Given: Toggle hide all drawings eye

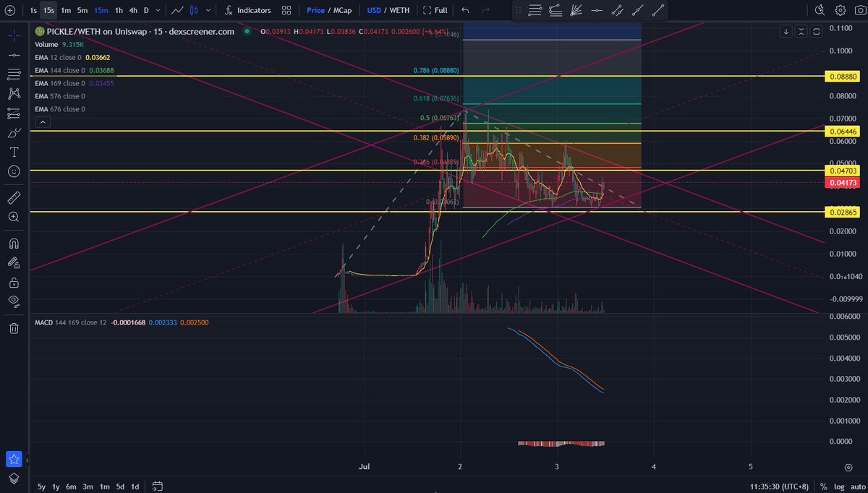Looking at the screenshot, I should 14,301.
